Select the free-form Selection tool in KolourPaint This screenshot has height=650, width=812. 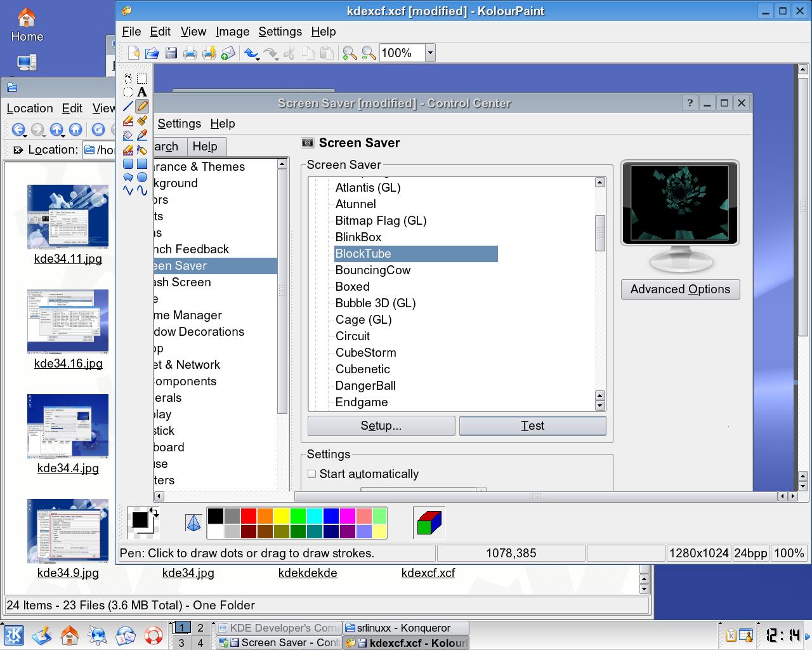tap(128, 79)
